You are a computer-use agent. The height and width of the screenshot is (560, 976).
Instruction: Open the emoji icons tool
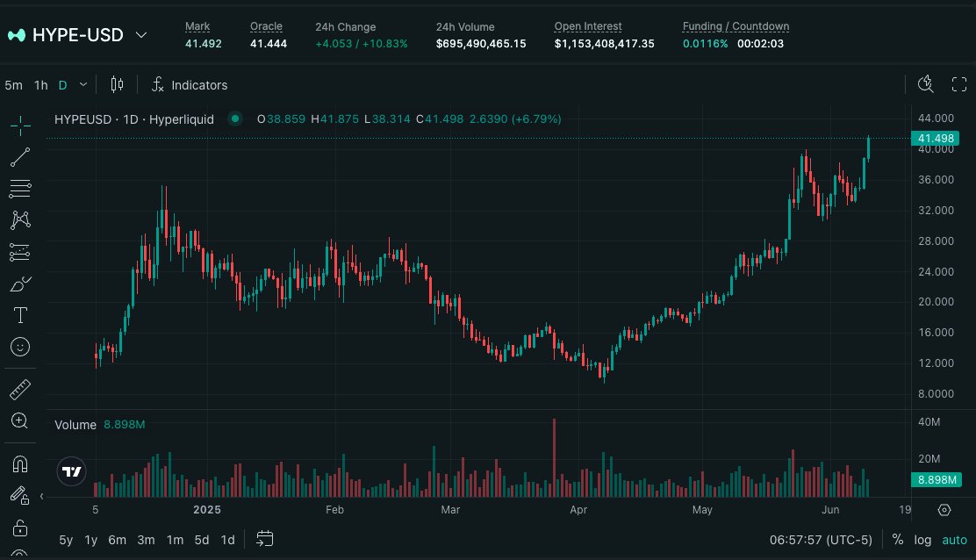[20, 347]
